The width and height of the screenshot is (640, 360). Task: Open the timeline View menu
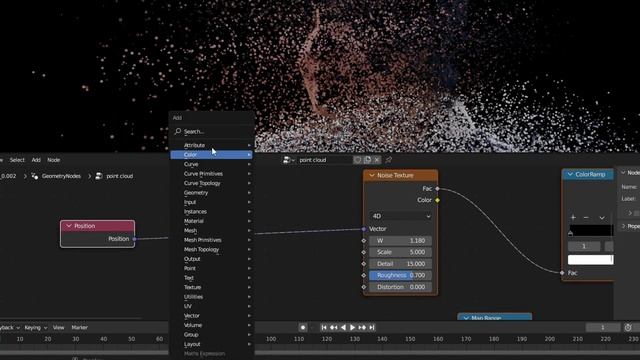(x=58, y=327)
